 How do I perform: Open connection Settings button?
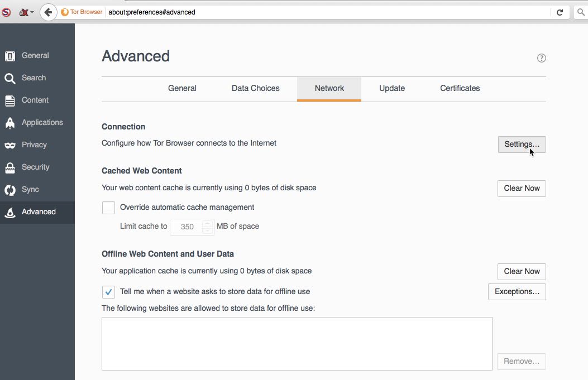(522, 145)
